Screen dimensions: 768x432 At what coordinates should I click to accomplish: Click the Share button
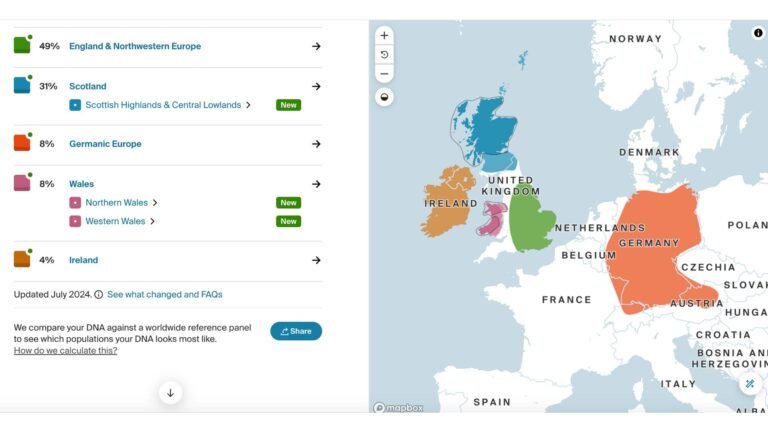click(x=296, y=331)
